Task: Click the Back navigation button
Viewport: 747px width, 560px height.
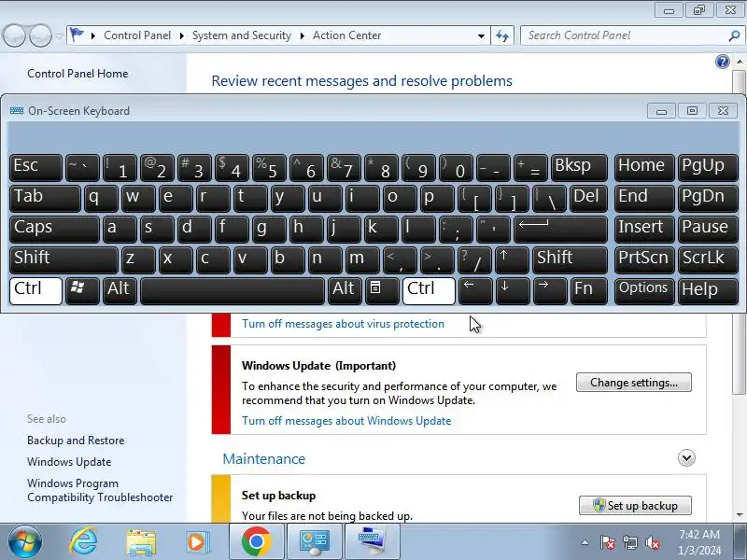Action: tap(14, 35)
